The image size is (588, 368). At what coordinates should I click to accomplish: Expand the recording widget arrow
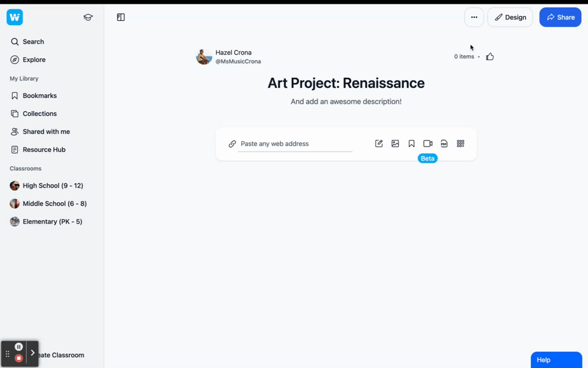click(33, 353)
